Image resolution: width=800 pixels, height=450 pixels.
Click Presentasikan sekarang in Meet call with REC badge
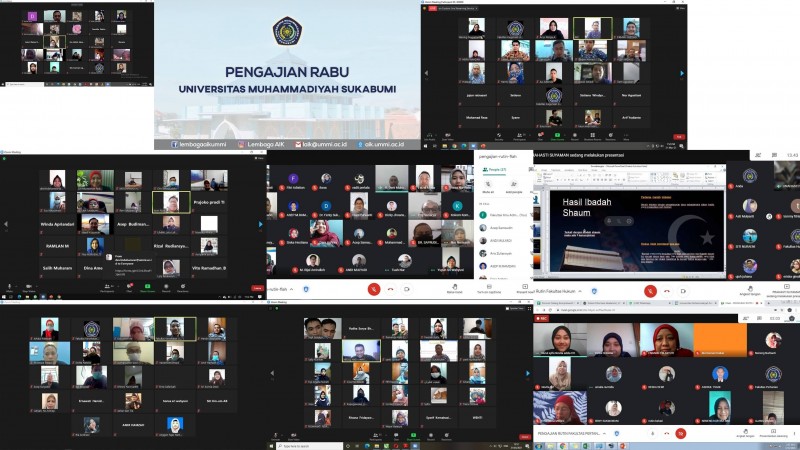[x=773, y=433]
